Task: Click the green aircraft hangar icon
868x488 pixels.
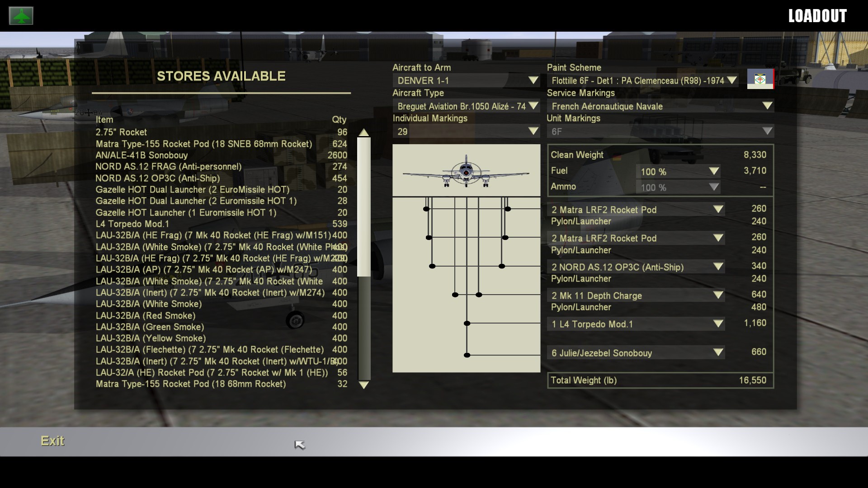Action: (21, 16)
